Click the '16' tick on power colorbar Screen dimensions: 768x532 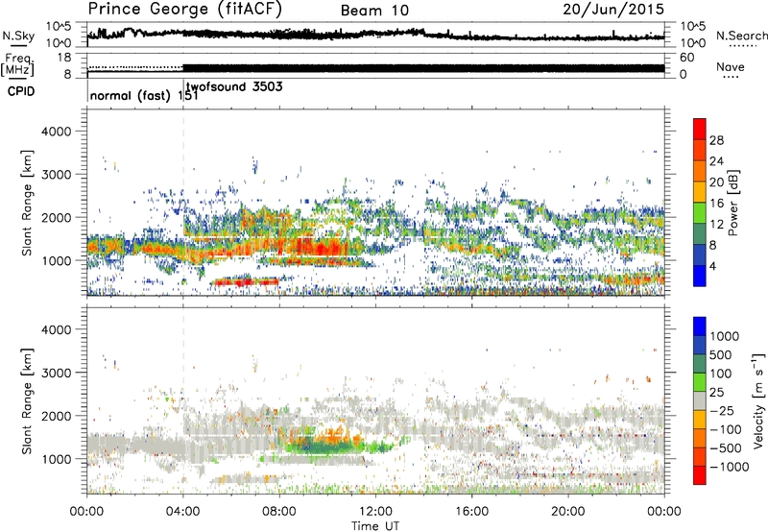tap(716, 204)
